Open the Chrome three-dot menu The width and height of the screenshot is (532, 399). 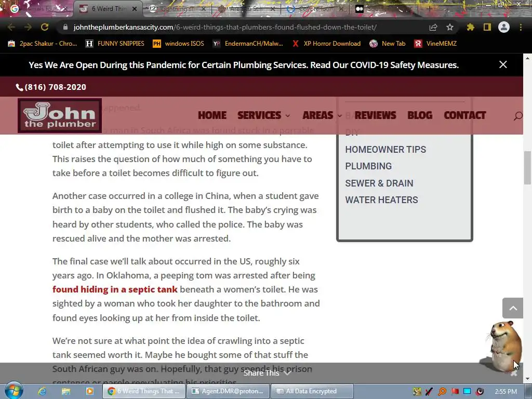click(521, 27)
